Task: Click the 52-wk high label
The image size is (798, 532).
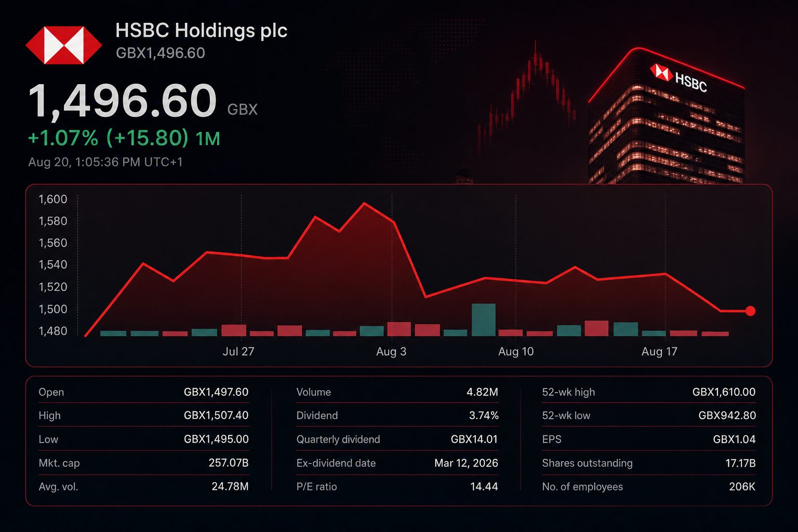Action: [x=568, y=392]
